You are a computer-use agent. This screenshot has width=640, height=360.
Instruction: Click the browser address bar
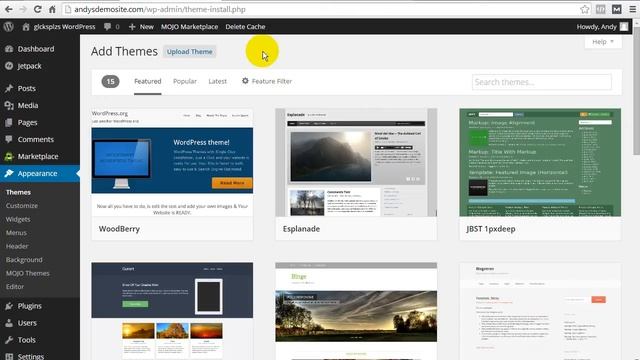pos(321,9)
